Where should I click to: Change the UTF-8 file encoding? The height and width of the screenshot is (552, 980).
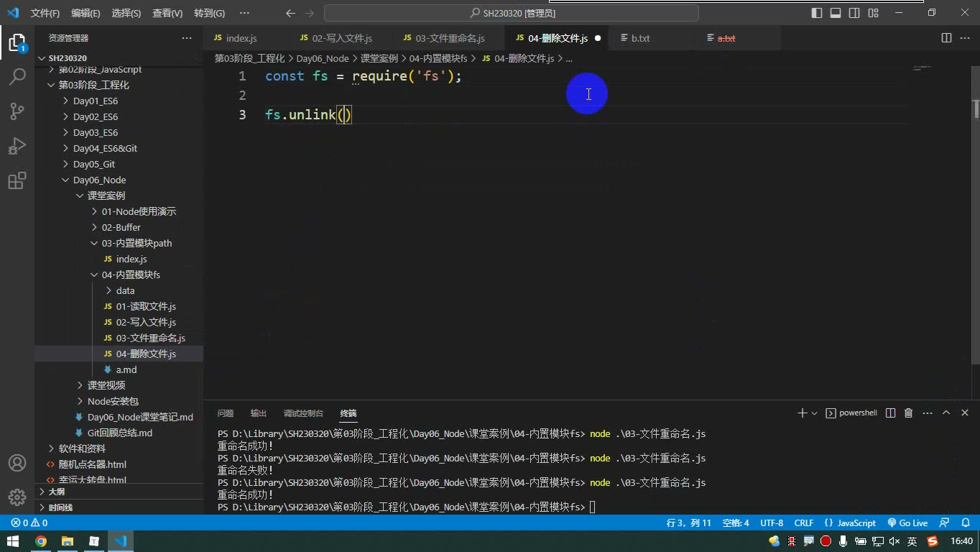(x=772, y=523)
